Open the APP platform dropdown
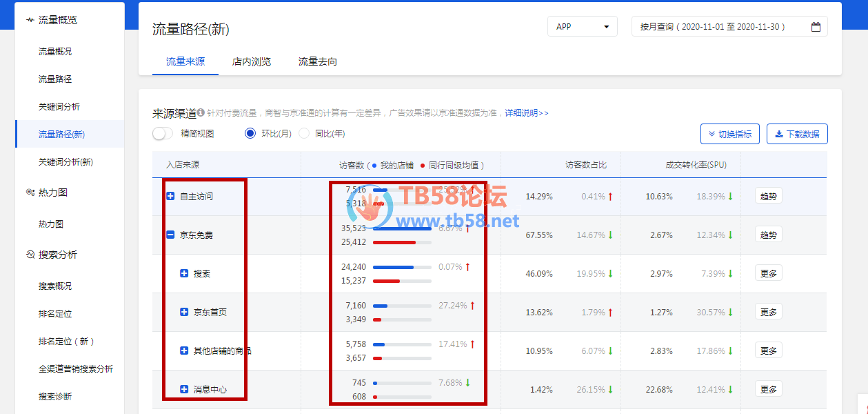The width and height of the screenshot is (868, 414). point(582,27)
